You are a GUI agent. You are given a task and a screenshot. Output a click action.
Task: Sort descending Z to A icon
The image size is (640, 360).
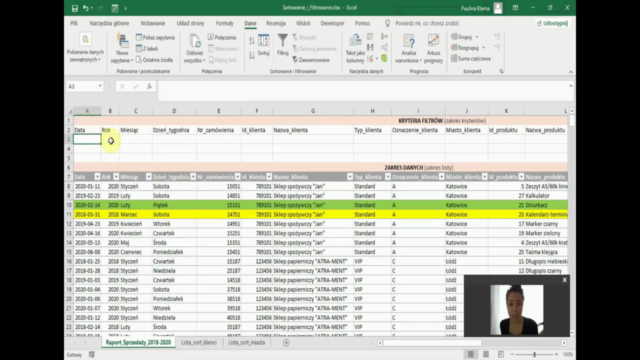click(x=252, y=55)
